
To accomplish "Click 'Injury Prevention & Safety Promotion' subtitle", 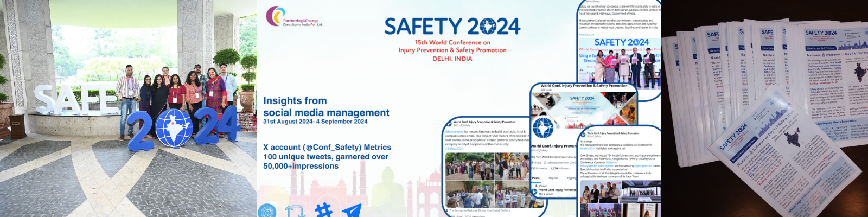I will 452,50.
